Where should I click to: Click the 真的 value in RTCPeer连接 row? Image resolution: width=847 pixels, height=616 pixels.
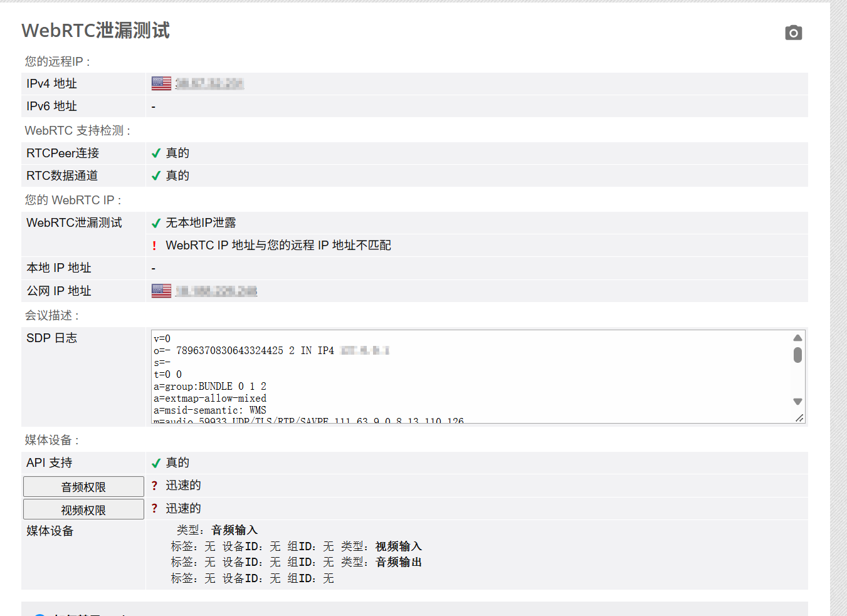[177, 154]
